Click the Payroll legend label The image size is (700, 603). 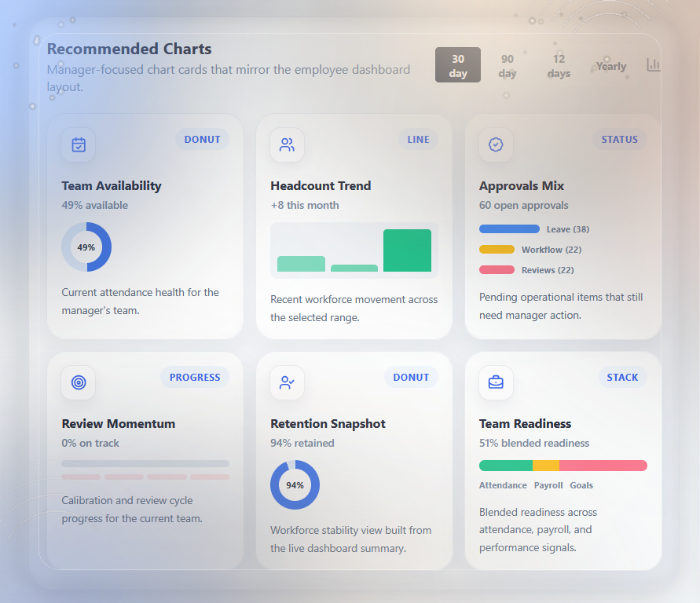(548, 485)
